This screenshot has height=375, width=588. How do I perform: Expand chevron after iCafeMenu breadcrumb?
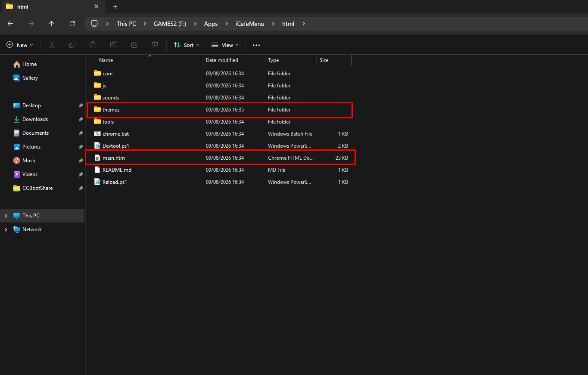coord(273,24)
